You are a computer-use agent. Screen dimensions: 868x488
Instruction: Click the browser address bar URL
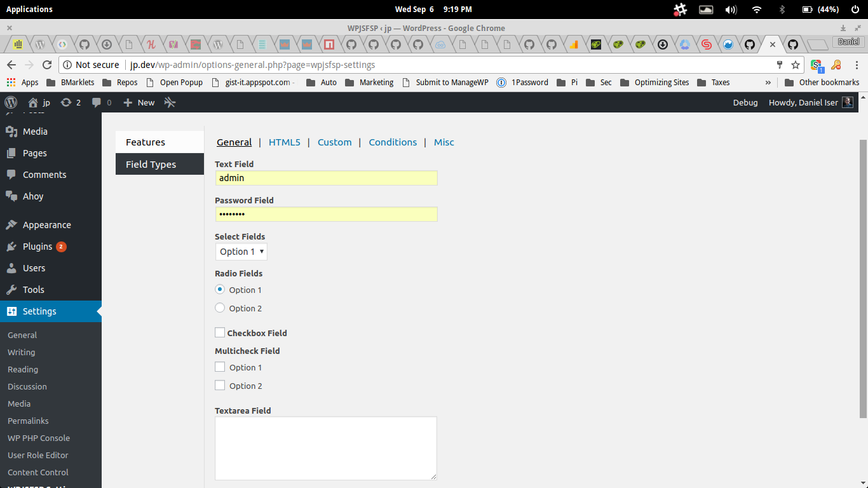pyautogui.click(x=252, y=65)
